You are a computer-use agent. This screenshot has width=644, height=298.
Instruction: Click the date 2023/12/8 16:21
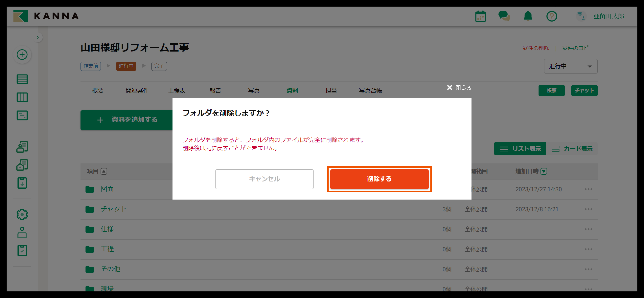[x=537, y=209]
